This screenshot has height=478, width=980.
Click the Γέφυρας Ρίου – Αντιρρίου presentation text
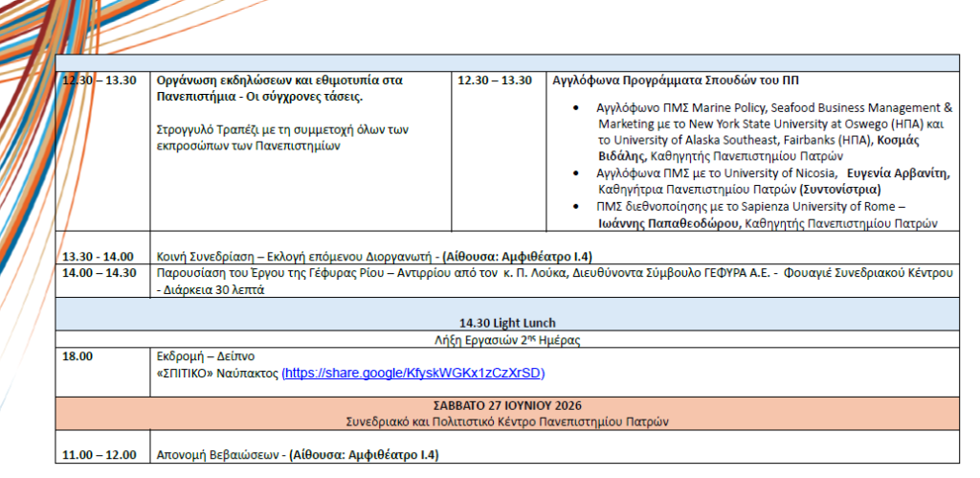click(x=555, y=281)
